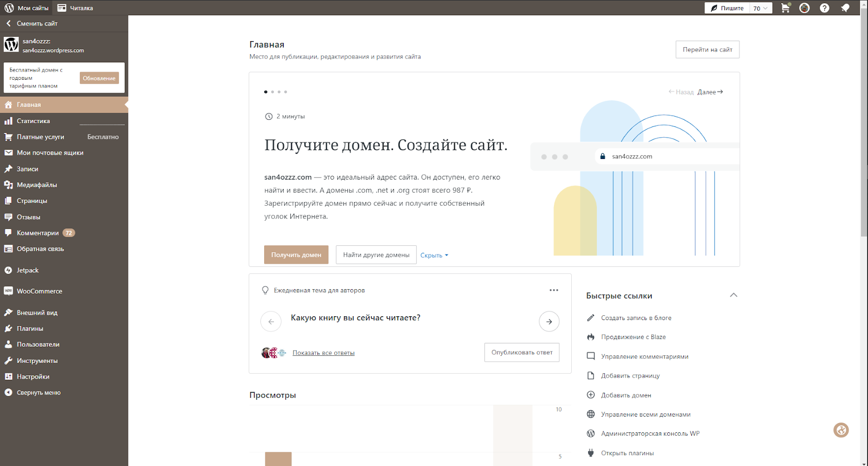Open the notifications bell icon

click(845, 8)
